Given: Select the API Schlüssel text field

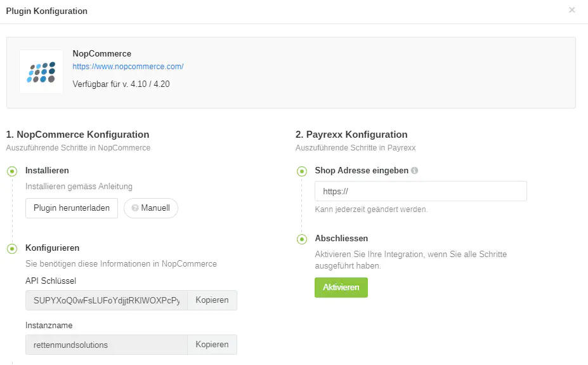Looking at the screenshot, I should 107,300.
